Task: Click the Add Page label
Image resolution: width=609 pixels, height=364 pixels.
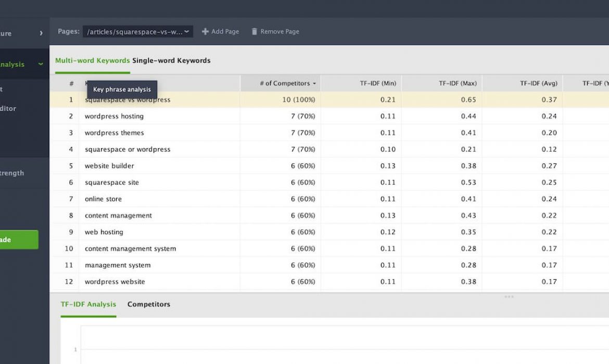Action: 225,31
